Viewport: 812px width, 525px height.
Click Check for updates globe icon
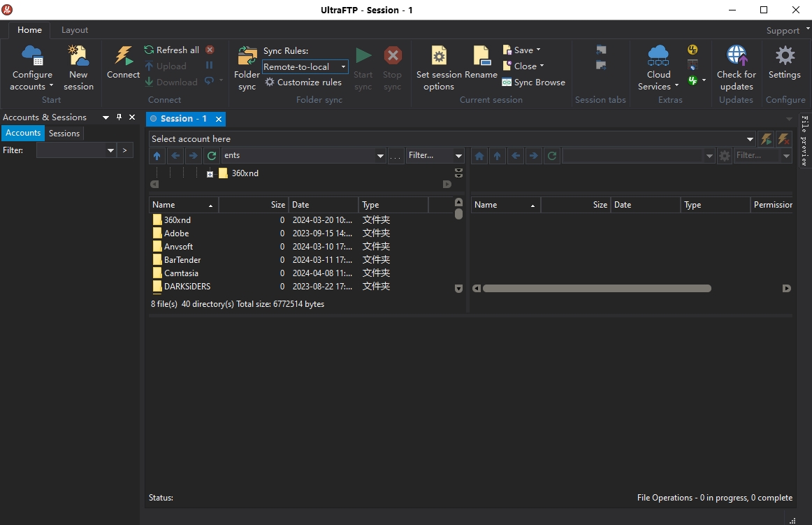pyautogui.click(x=736, y=55)
